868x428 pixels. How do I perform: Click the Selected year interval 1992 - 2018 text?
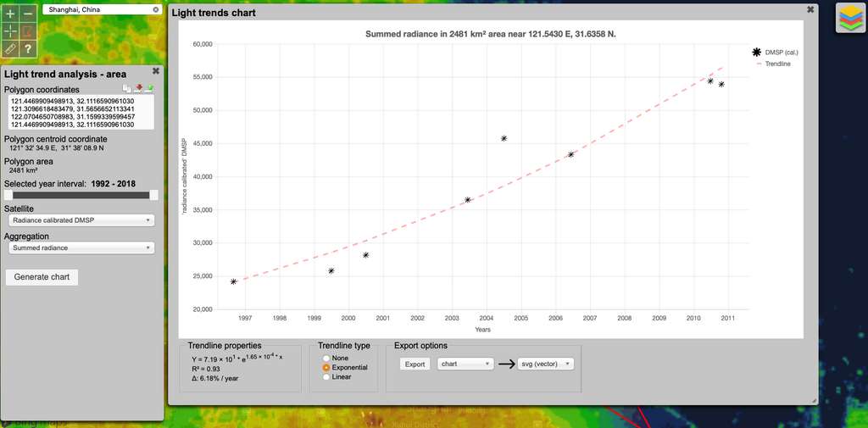[70, 184]
